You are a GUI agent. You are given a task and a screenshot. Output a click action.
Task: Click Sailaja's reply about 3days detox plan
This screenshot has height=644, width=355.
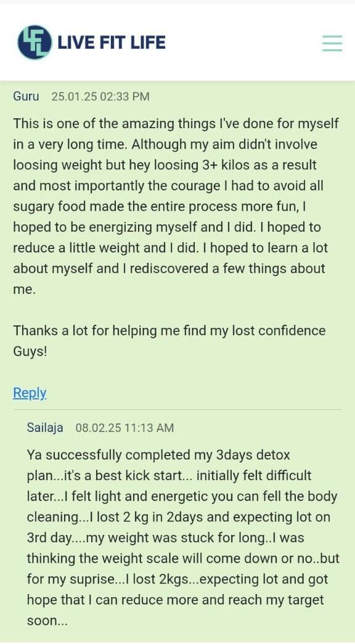point(183,538)
